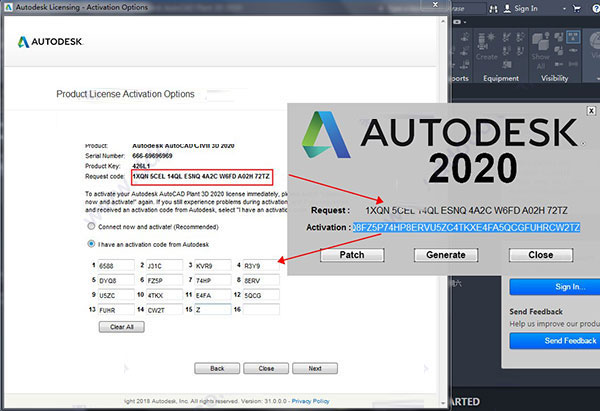Screen dimensions: 600x411
Task: Click activation code field 5 containing DYQ8
Action: tap(116, 280)
